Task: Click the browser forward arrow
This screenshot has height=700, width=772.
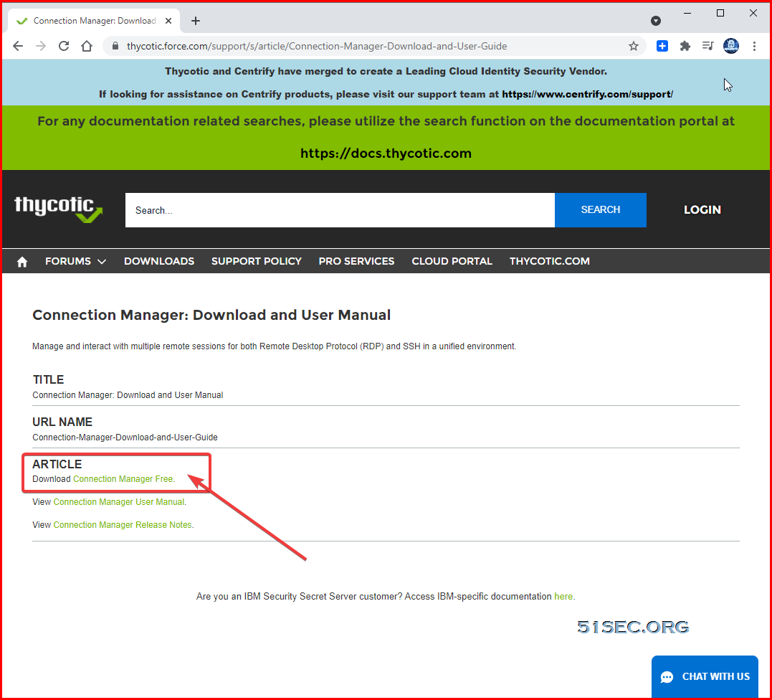Action: pos(41,47)
